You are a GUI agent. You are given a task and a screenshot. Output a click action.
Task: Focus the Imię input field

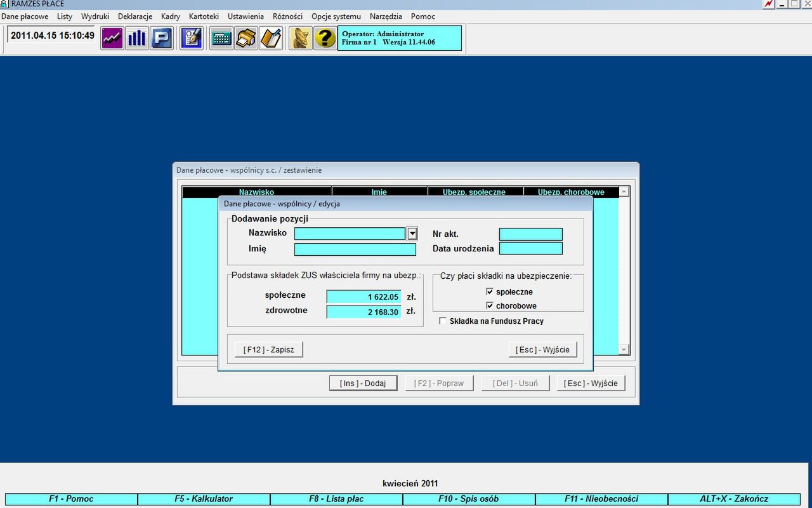(355, 249)
